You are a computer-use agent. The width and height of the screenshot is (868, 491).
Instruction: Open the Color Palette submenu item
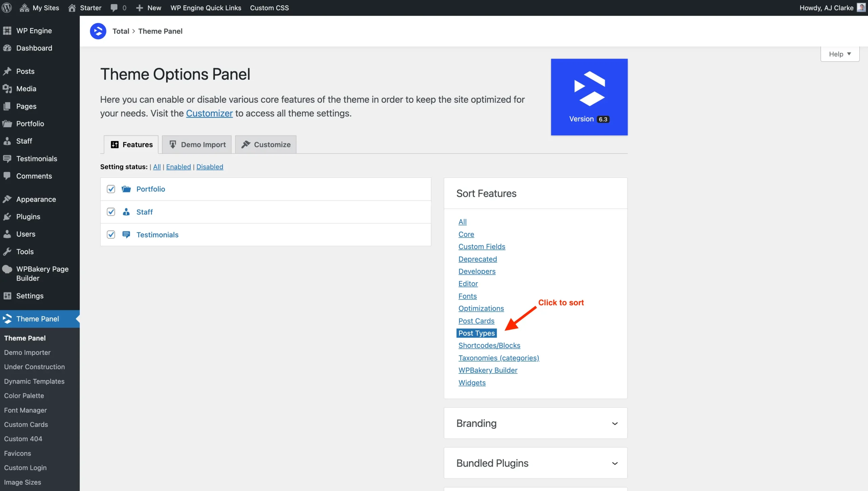(x=24, y=396)
